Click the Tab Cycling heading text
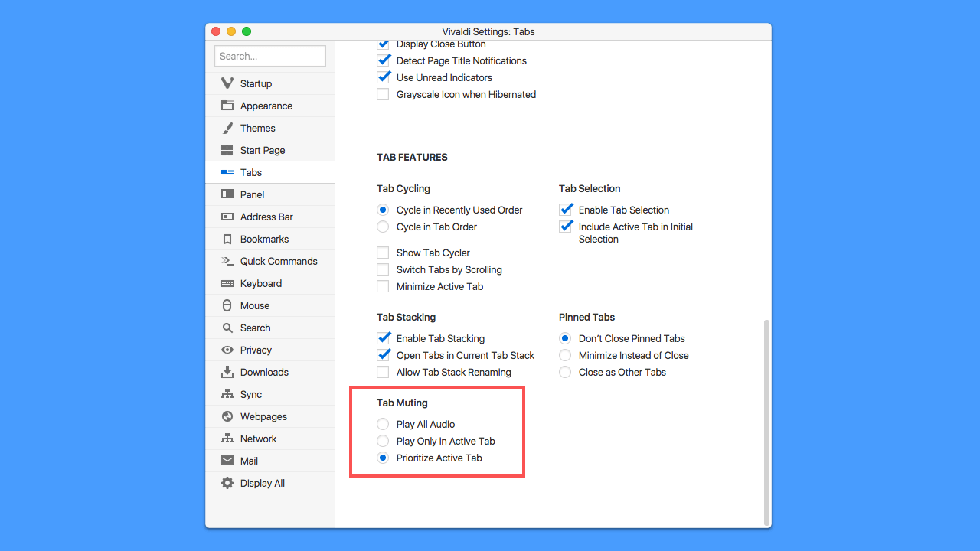980x551 pixels. pos(403,188)
